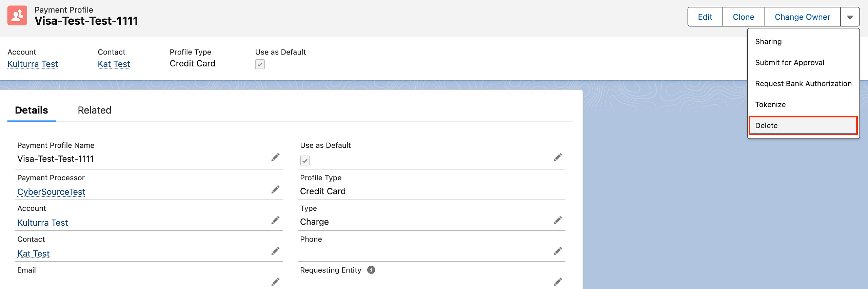Open the CyberSourceTest payment processor link
This screenshot has height=289, width=868.
pyautogui.click(x=51, y=192)
